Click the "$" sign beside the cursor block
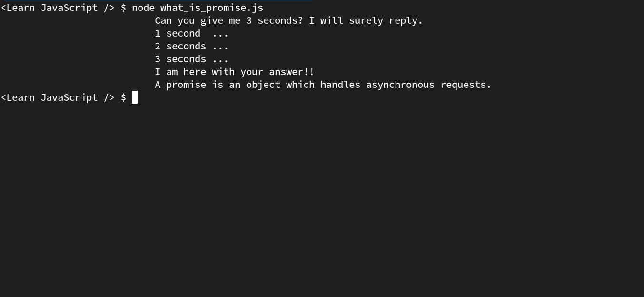The image size is (644, 297). [x=123, y=97]
